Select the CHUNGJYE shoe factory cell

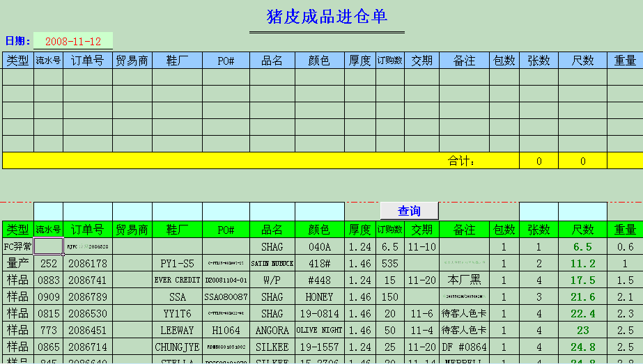tap(177, 347)
